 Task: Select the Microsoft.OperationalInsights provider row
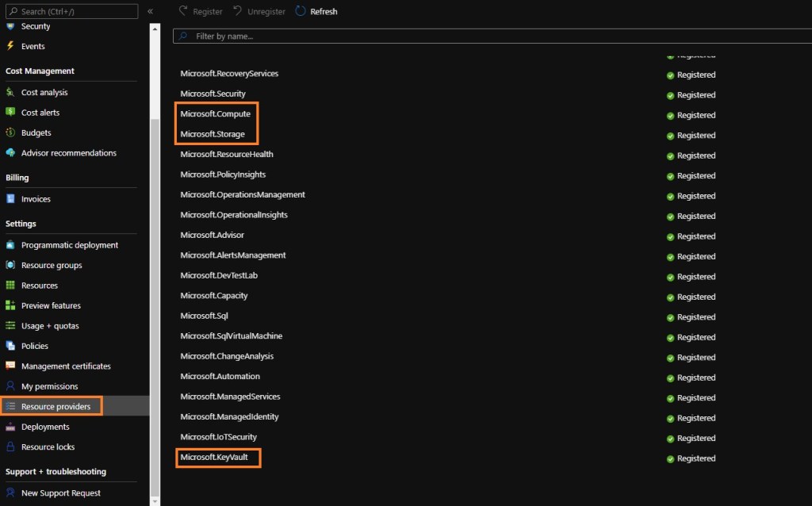coord(492,215)
